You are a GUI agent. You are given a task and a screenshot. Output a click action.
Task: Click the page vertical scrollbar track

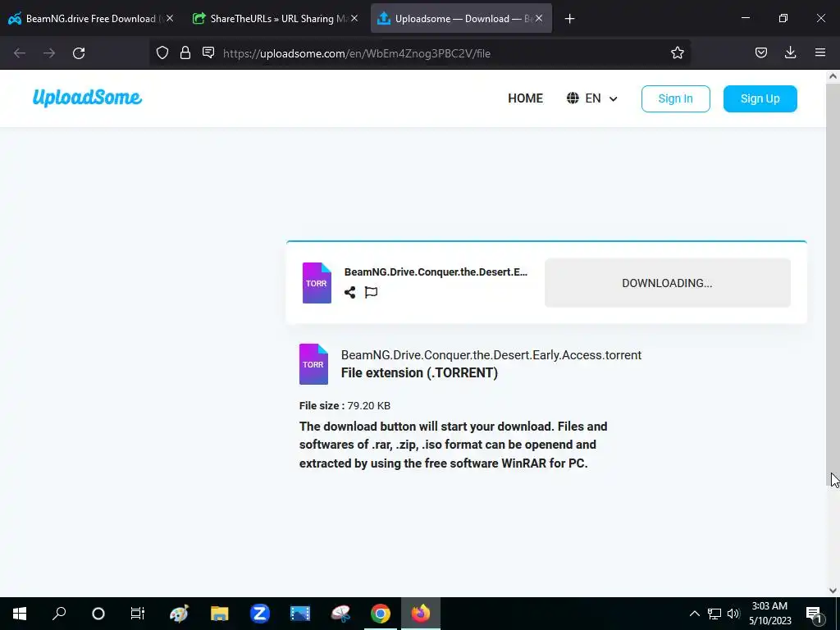[x=833, y=332]
